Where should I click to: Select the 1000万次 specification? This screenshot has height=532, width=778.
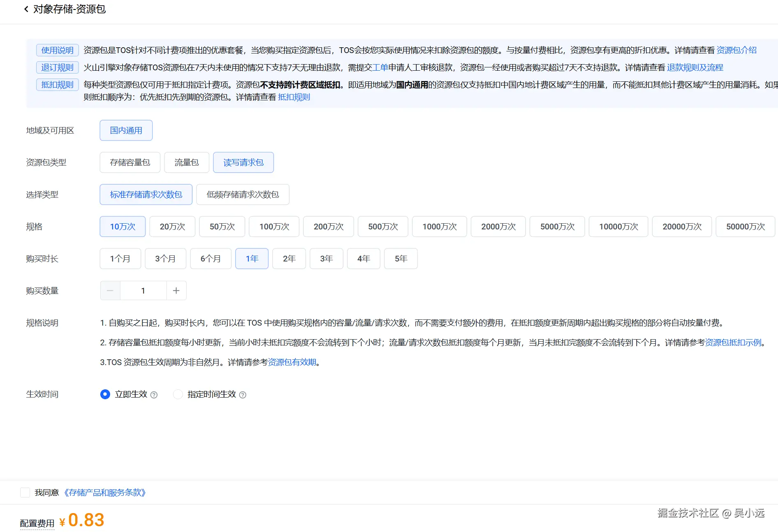pos(439,227)
